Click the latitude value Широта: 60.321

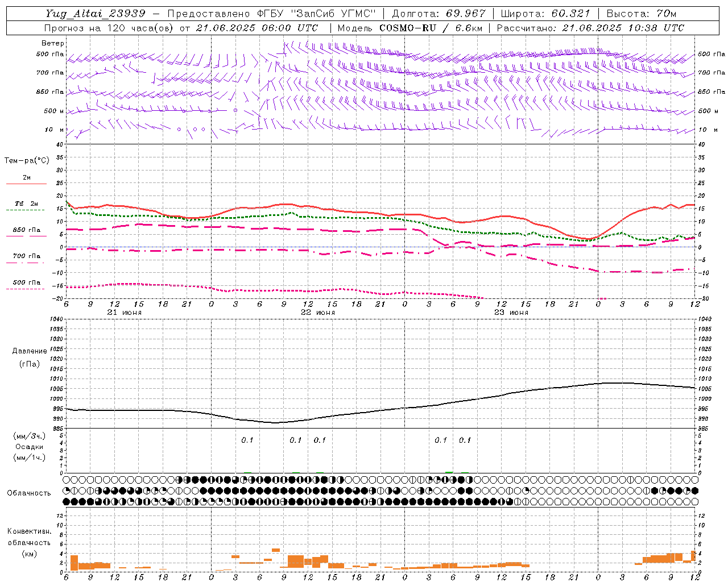(x=545, y=14)
